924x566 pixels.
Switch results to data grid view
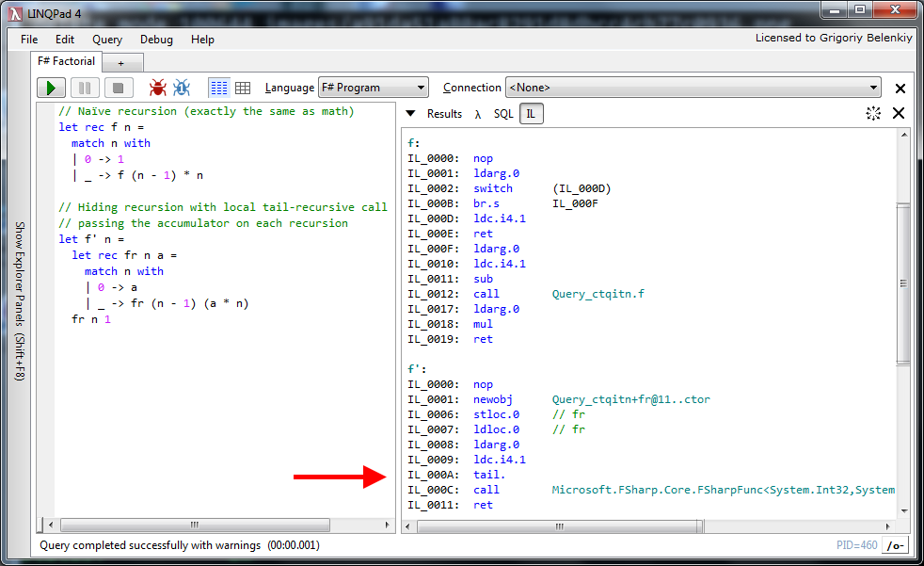[243, 87]
